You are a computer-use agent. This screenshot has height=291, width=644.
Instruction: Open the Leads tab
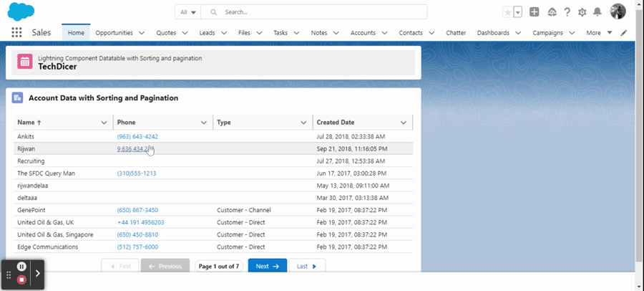[207, 33]
